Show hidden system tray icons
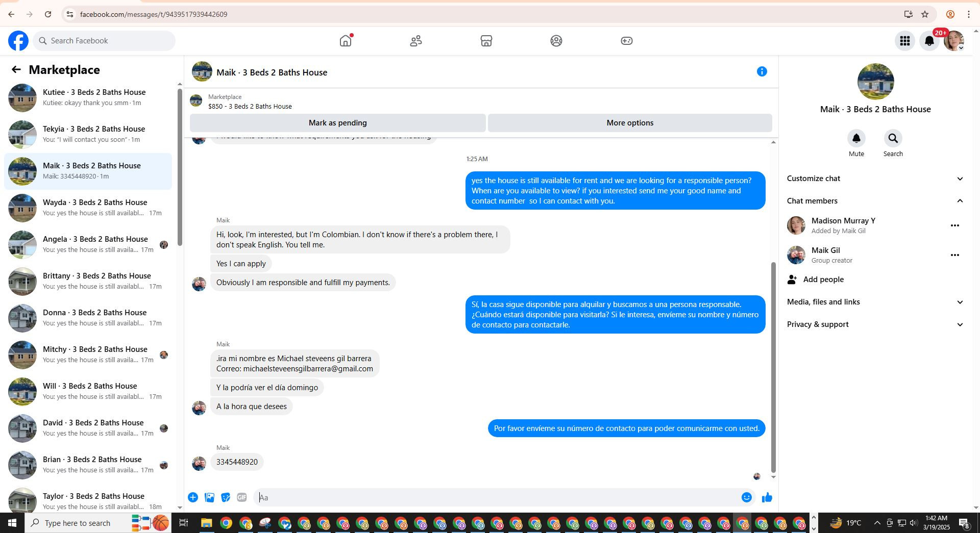 tap(877, 523)
